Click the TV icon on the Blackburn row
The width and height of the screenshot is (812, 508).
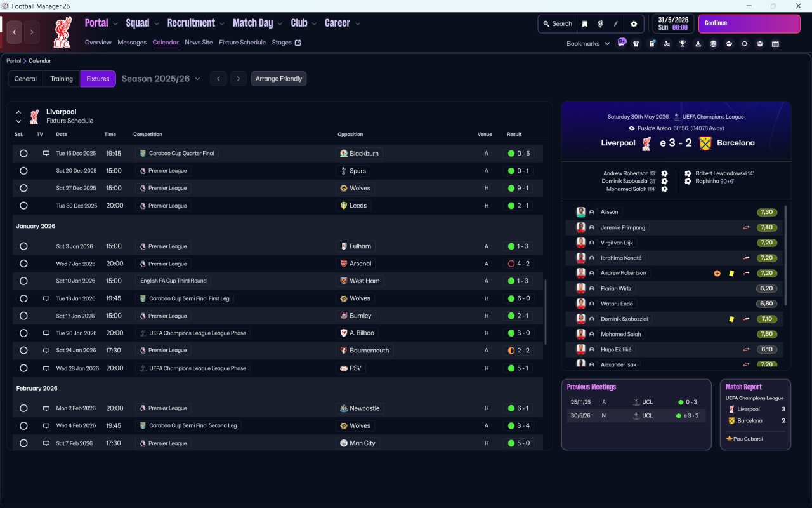tap(46, 154)
